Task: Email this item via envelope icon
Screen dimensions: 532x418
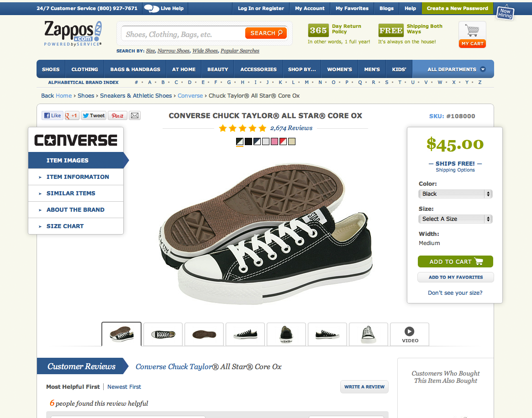Action: [135, 115]
